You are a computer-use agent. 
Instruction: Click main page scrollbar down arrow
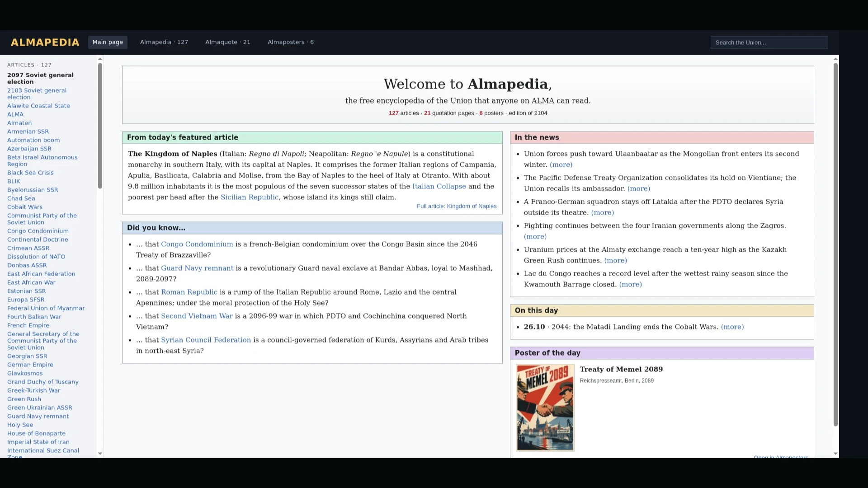click(x=835, y=454)
